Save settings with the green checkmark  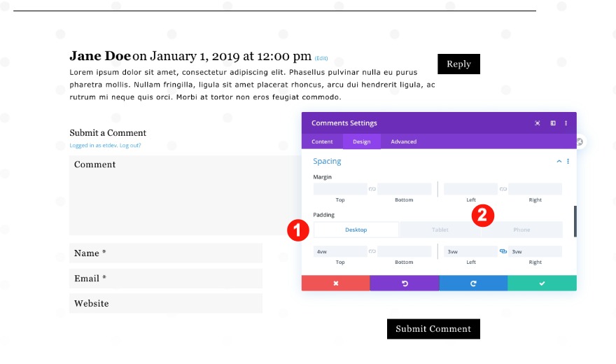[542, 283]
